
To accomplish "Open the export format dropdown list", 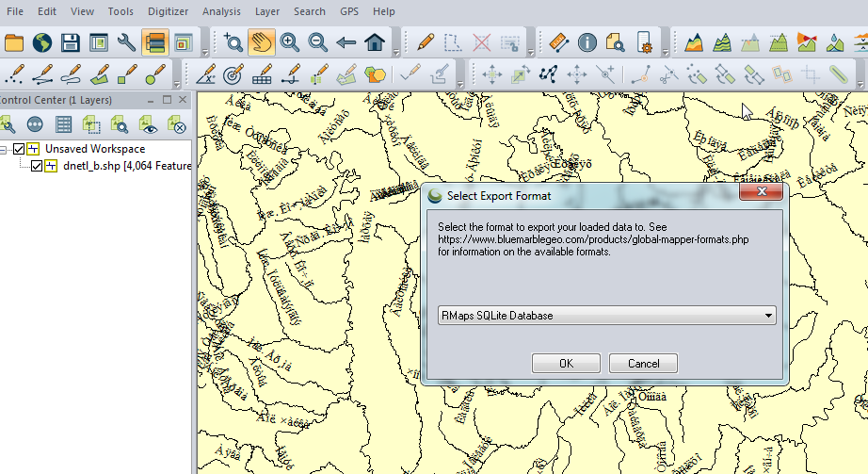I will (768, 316).
